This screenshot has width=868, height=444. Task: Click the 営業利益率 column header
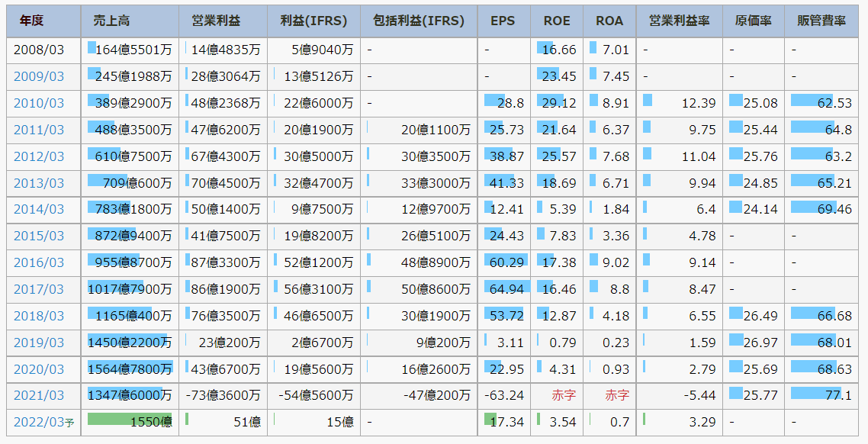[680, 21]
